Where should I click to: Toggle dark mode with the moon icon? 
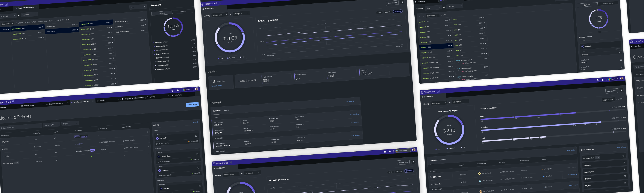coord(177,90)
